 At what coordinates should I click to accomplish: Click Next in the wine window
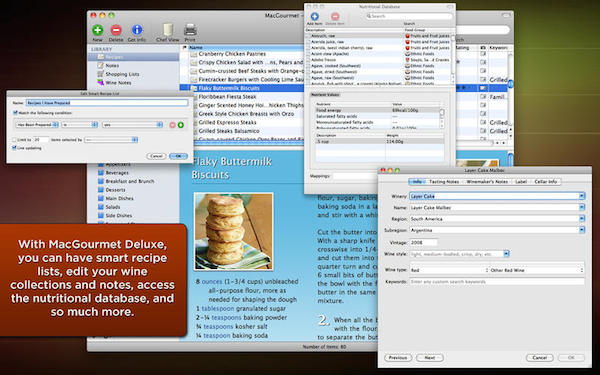point(430,358)
